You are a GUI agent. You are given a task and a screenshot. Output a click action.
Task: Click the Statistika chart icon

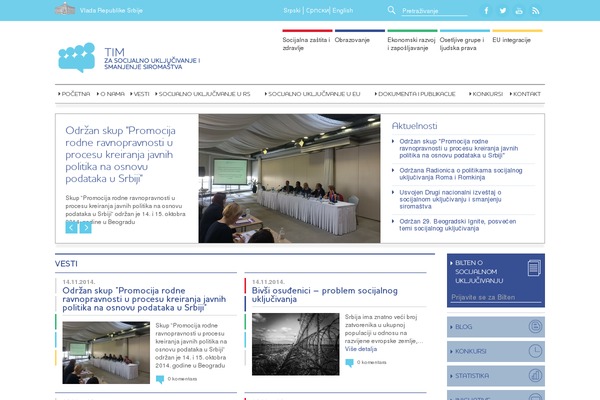coord(535,376)
